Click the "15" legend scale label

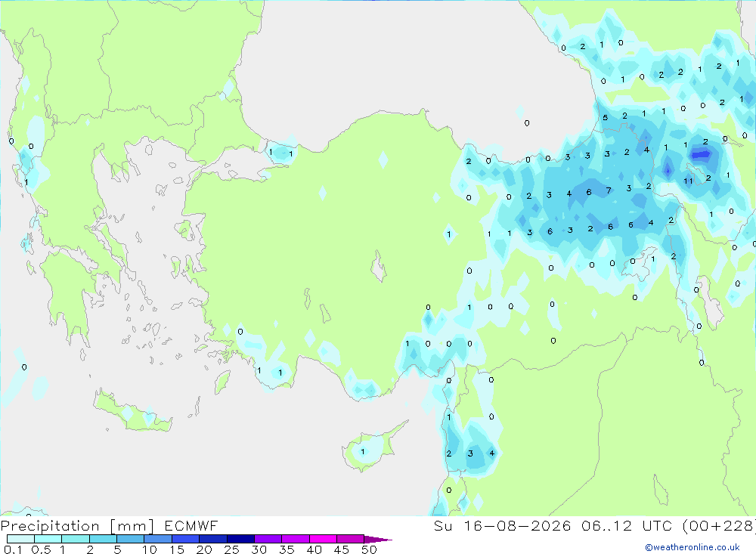tap(177, 549)
